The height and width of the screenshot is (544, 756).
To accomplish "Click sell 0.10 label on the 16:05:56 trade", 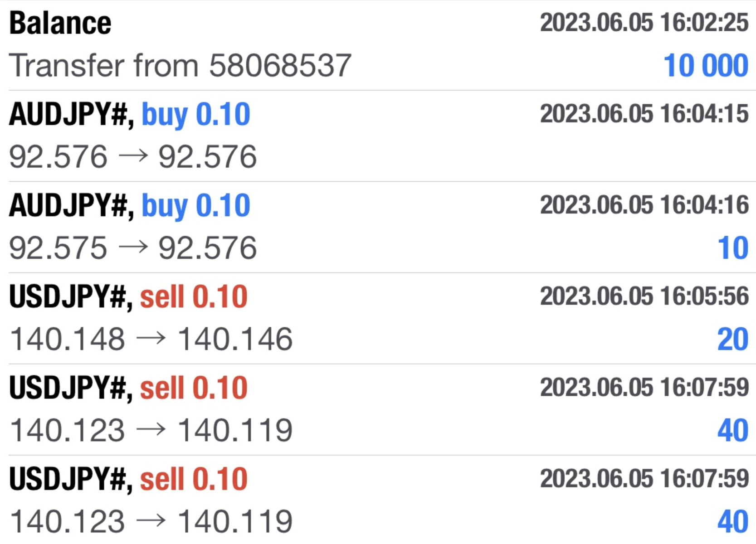I will [x=194, y=297].
